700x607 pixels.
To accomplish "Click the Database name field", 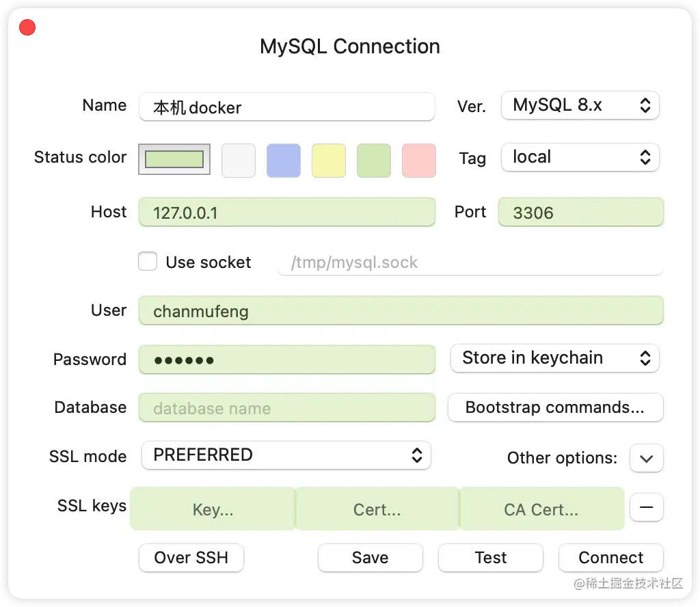I will (287, 407).
